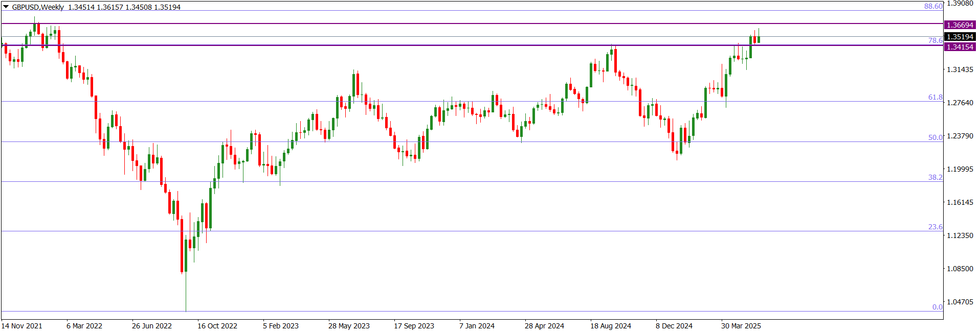Click the 1.39080 value atop the price scale
Viewport: 980px width, 333px height.
point(960,3)
